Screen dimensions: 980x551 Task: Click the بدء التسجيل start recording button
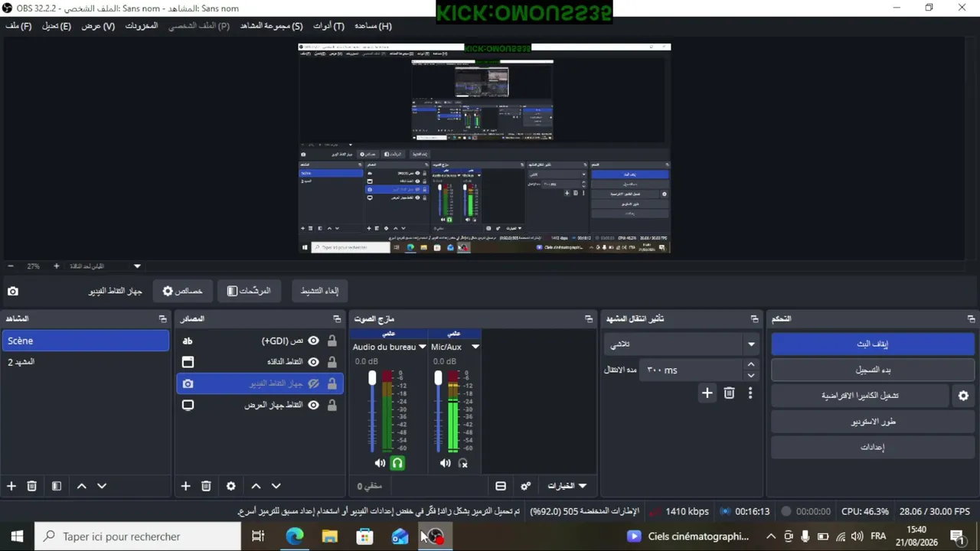tap(873, 370)
